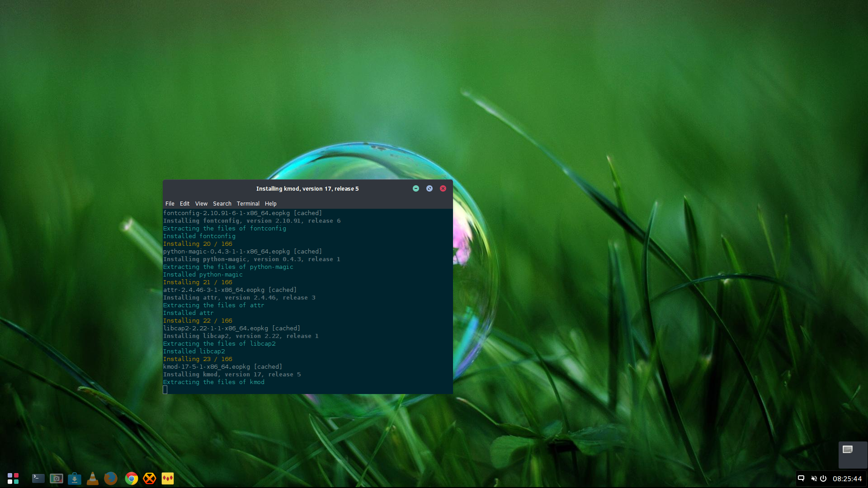
Task: Click 'Installed python-magic' line
Action: click(x=203, y=275)
